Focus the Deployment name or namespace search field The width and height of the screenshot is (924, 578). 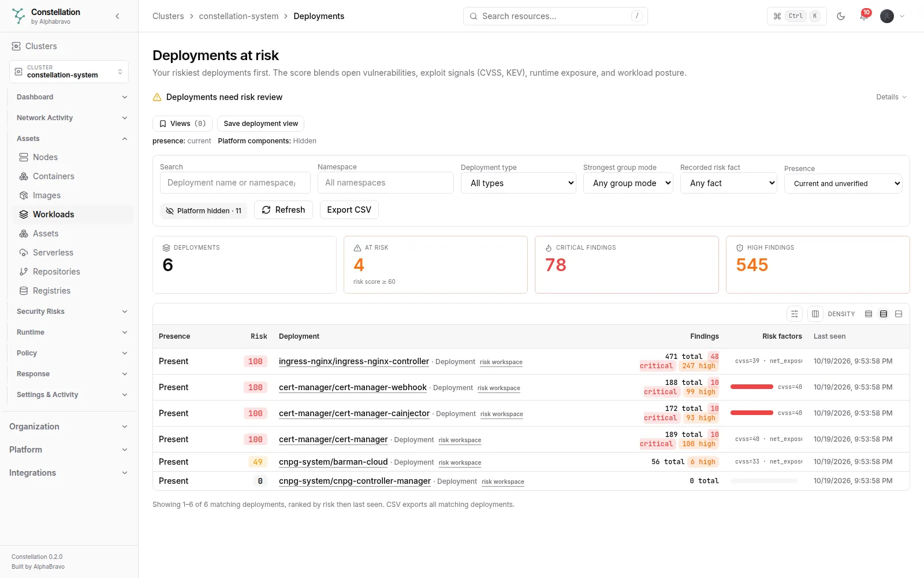coord(235,183)
